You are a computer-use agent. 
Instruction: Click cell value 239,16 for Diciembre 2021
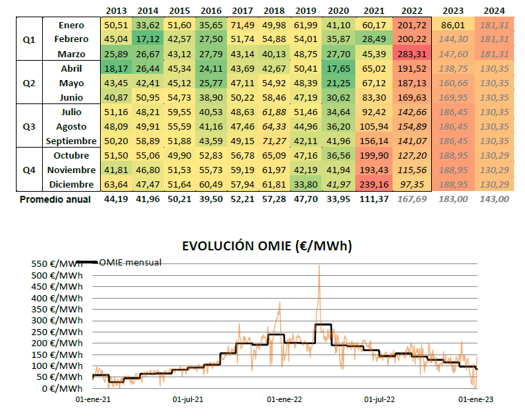pos(374,184)
